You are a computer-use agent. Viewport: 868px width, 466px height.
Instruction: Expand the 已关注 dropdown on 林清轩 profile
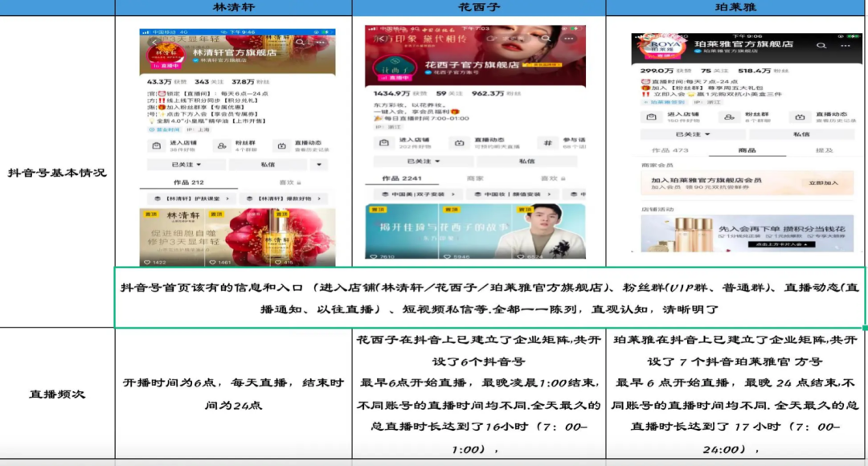(x=186, y=165)
